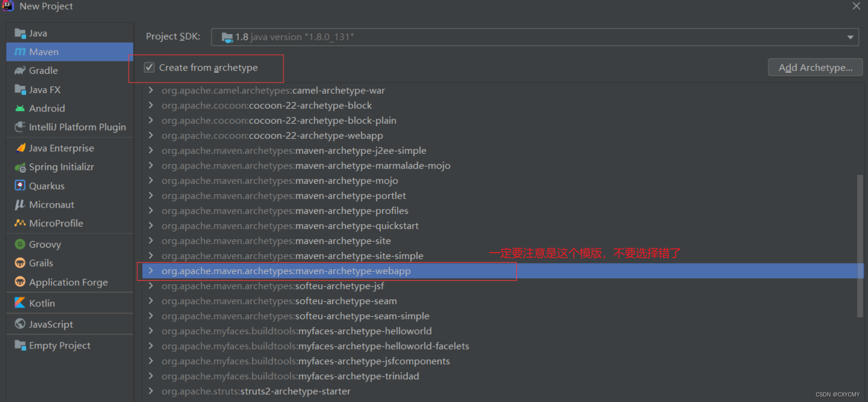Toggle the Create from archetype checkbox
The height and width of the screenshot is (402, 868).
(x=149, y=67)
